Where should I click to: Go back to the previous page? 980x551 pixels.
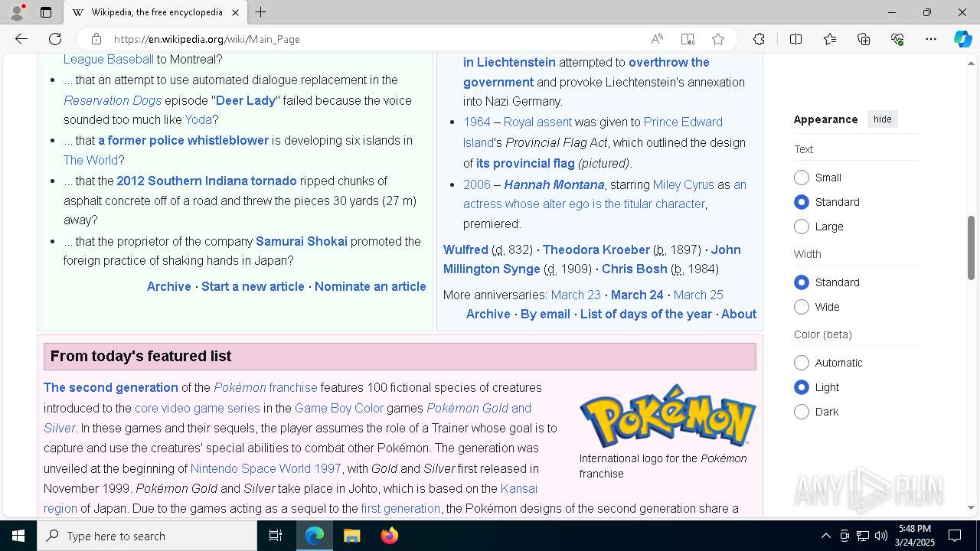tap(21, 39)
